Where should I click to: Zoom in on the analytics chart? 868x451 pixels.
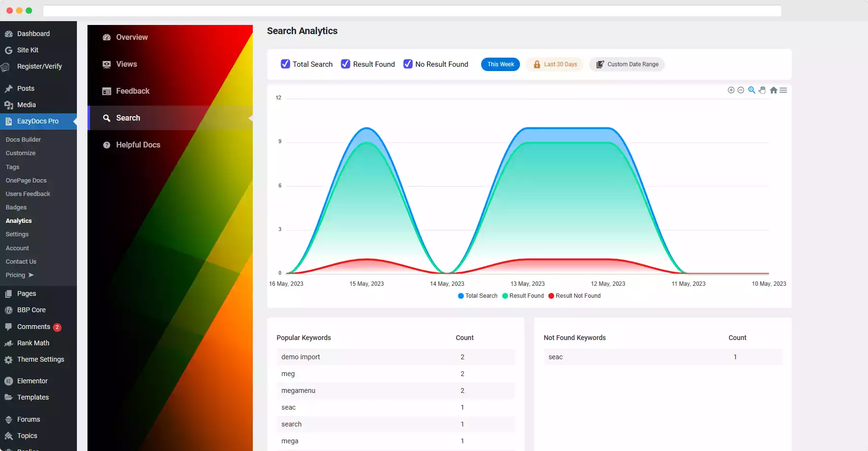pos(731,90)
